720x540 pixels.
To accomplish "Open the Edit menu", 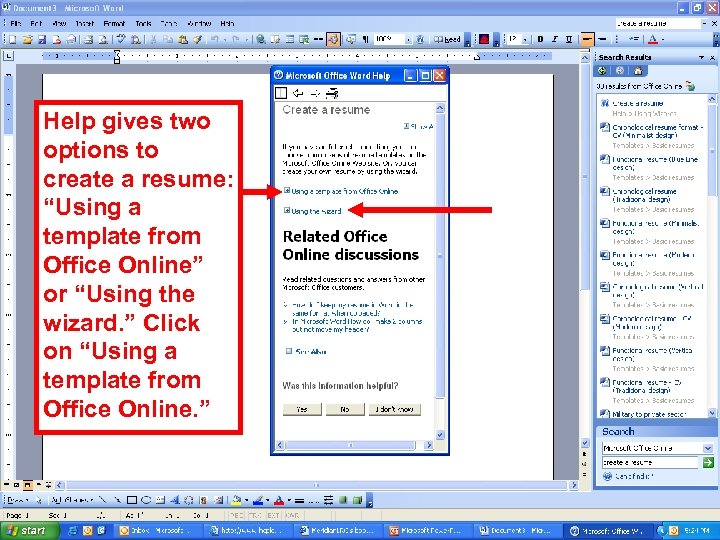I will [36, 23].
